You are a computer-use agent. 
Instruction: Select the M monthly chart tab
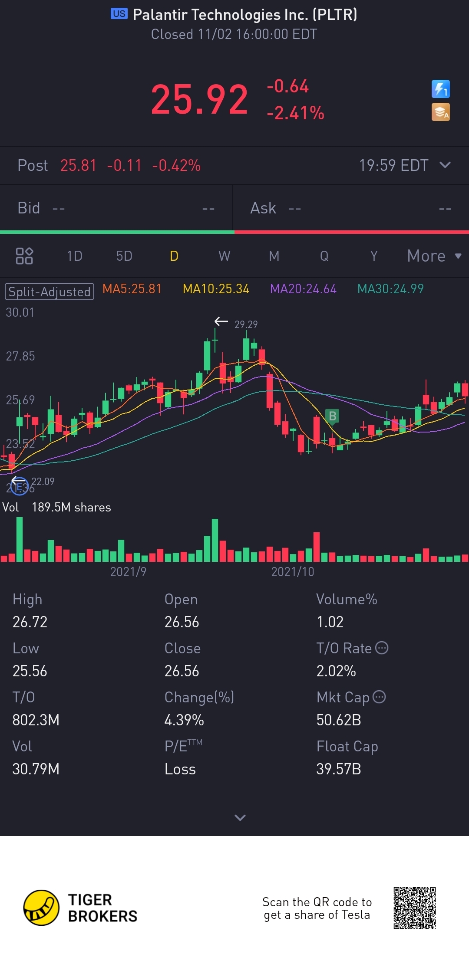[274, 256]
